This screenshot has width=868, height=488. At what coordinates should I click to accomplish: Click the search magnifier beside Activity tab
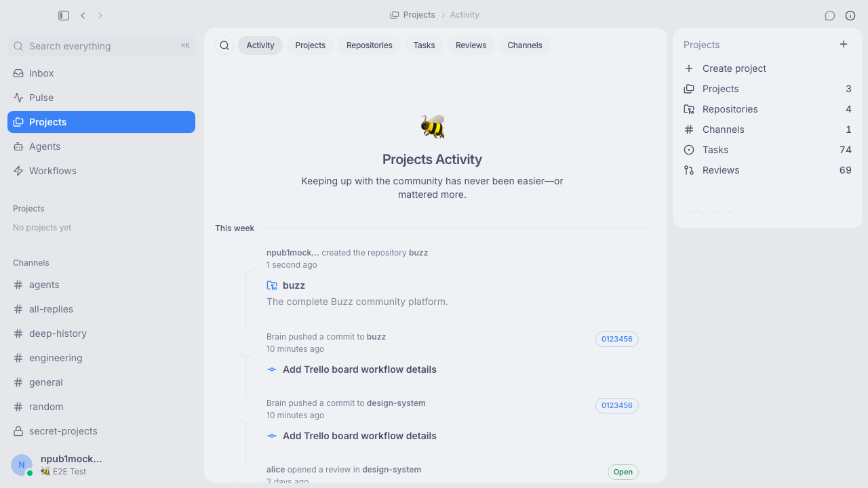(224, 45)
